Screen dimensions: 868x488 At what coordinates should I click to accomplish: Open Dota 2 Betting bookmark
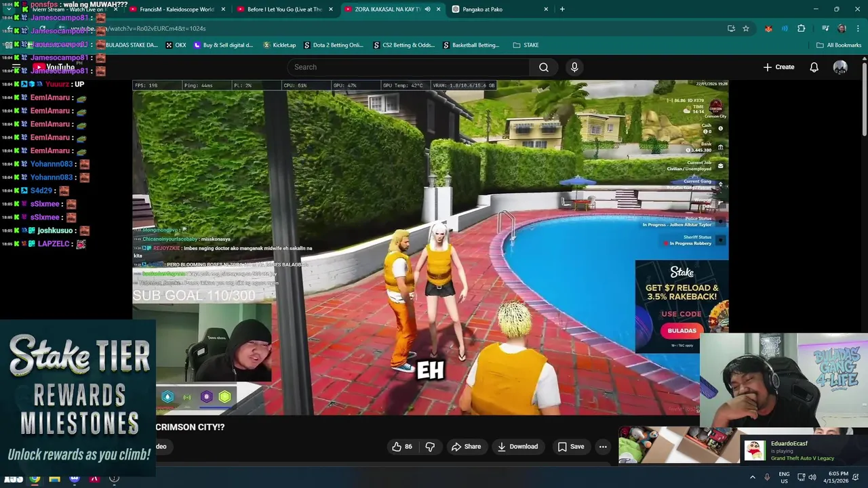333,45
